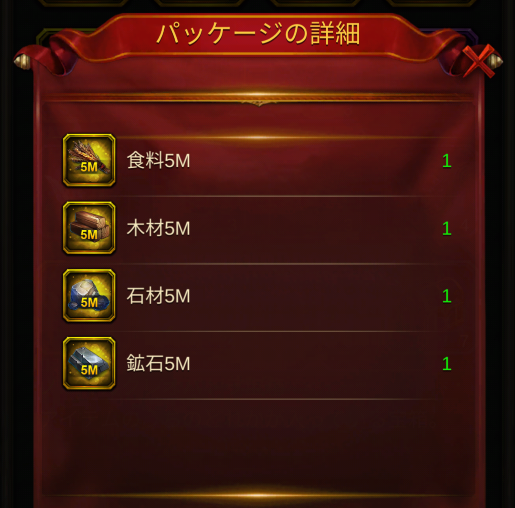Click the Ore 5M ingot icon
Image resolution: width=515 pixels, height=508 pixels.
[89, 363]
